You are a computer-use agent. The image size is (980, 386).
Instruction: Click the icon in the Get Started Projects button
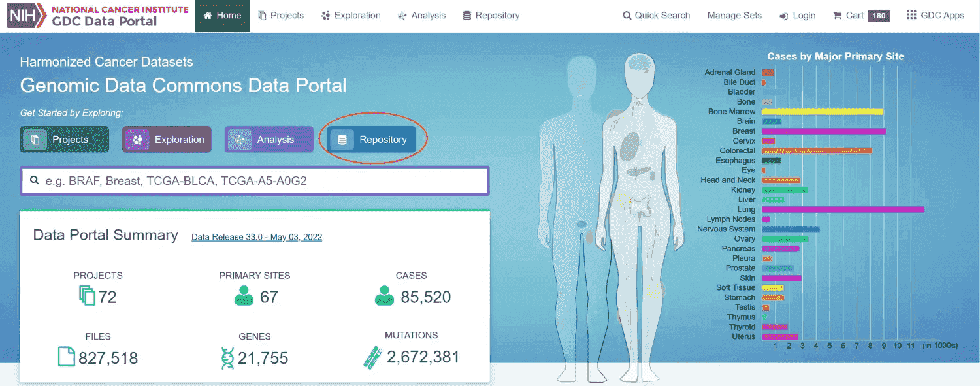click(x=35, y=140)
